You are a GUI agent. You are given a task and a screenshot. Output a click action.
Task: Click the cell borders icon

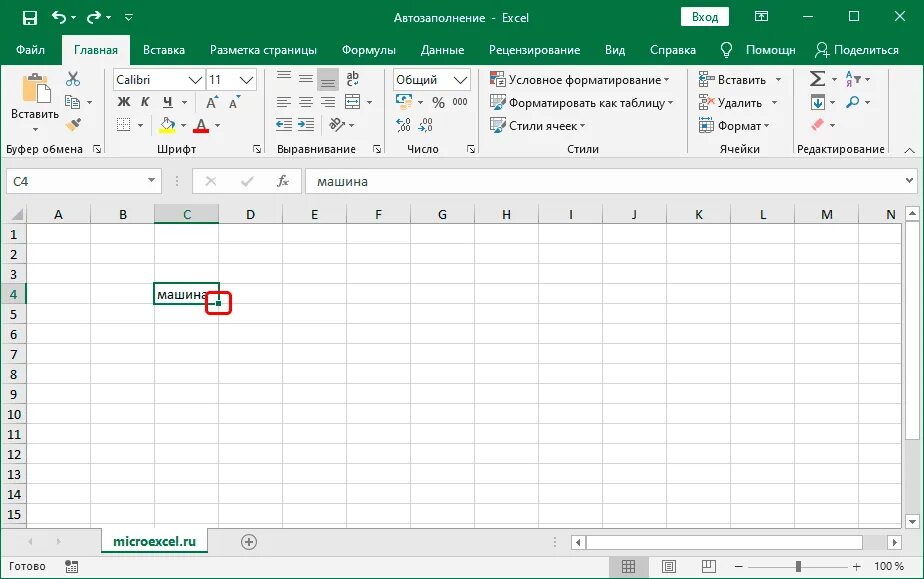(x=124, y=125)
